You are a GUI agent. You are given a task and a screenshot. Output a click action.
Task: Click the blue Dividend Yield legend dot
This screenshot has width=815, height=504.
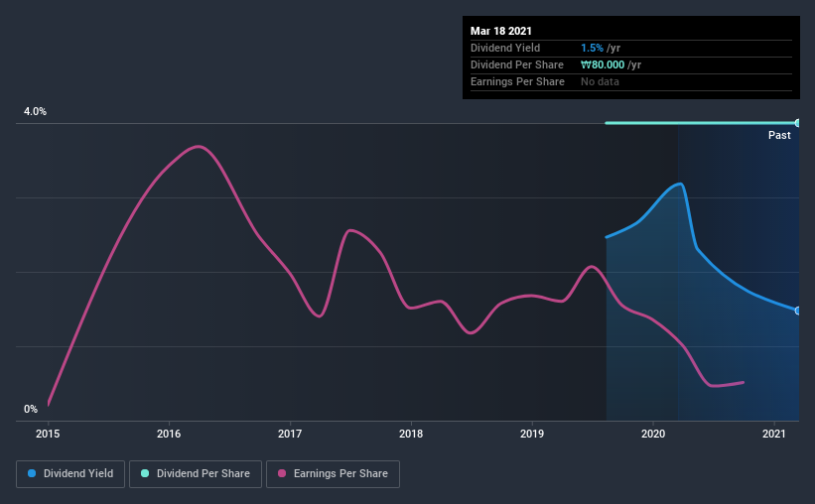(32, 473)
